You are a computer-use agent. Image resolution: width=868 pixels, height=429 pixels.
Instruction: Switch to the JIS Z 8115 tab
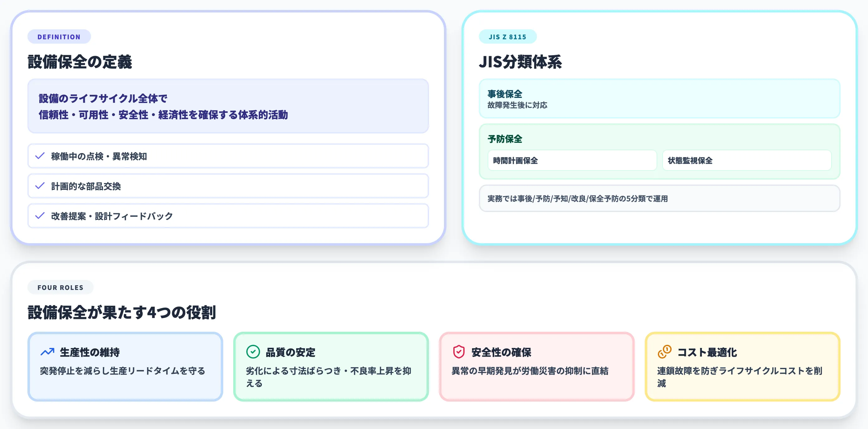(x=508, y=36)
